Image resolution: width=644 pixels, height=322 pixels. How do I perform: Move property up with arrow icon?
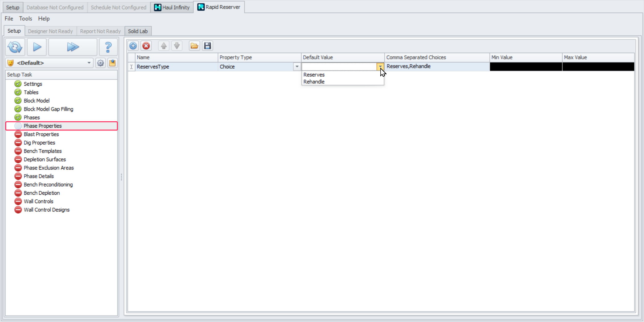tap(164, 46)
